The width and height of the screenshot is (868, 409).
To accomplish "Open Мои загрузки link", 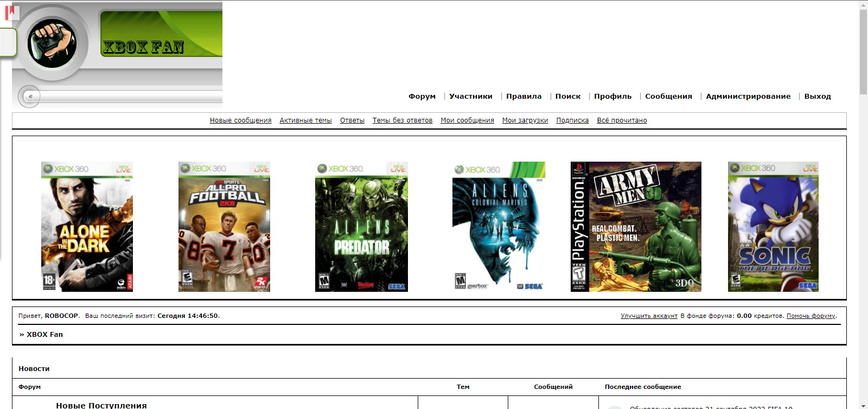I will click(x=525, y=120).
